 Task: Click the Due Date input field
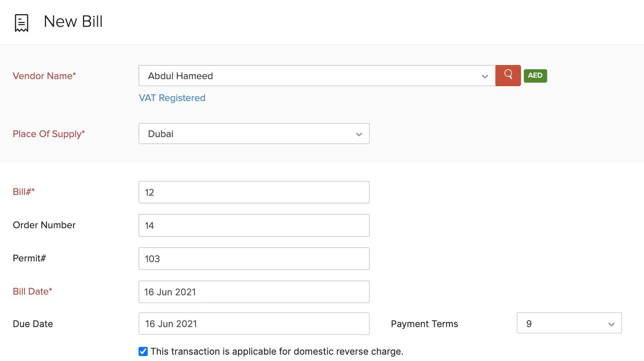tap(254, 324)
